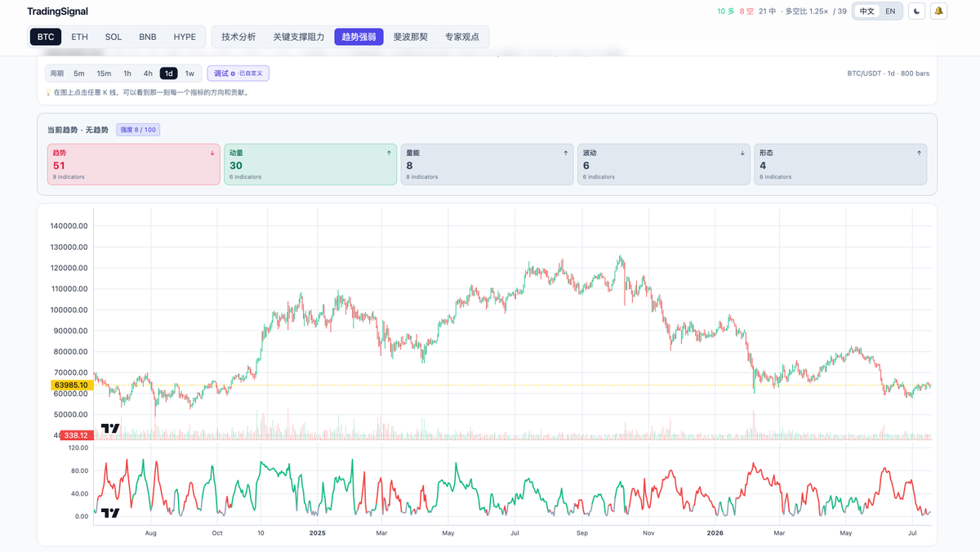Click the 多空比 1.25× ratio text
Image resolution: width=980 pixels, height=552 pixels.
click(808, 11)
